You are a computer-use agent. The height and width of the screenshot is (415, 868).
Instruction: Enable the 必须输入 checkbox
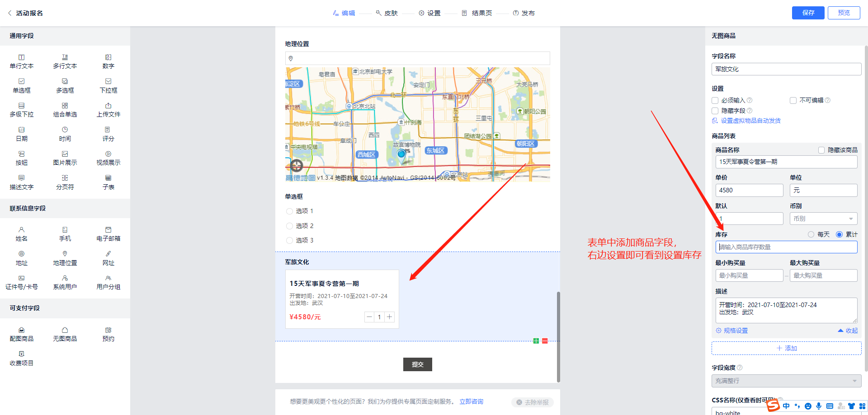[715, 100]
